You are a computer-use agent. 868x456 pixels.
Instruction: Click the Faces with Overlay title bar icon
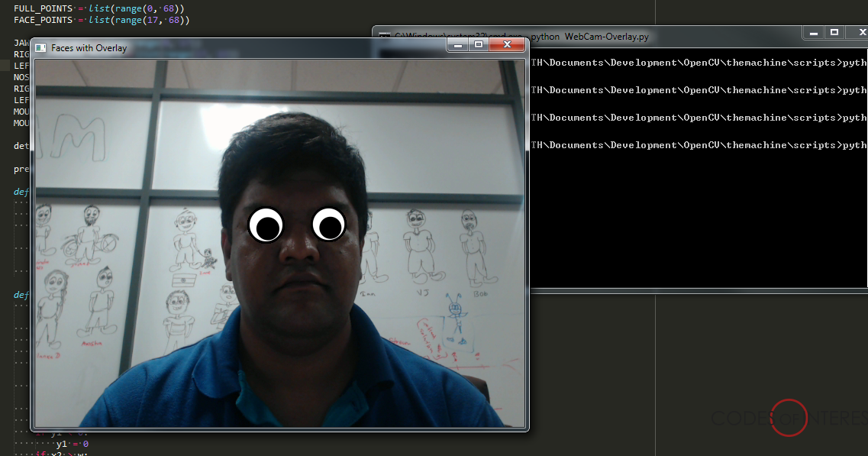point(40,47)
